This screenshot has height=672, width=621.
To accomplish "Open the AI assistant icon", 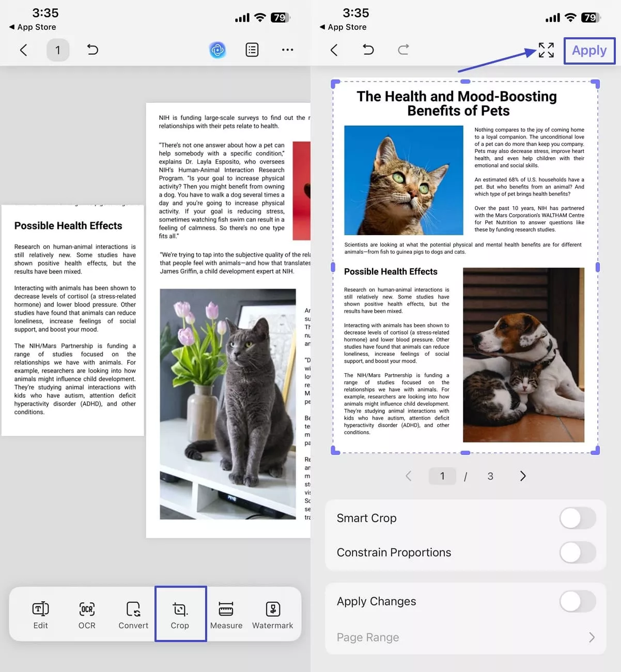I will (x=218, y=50).
